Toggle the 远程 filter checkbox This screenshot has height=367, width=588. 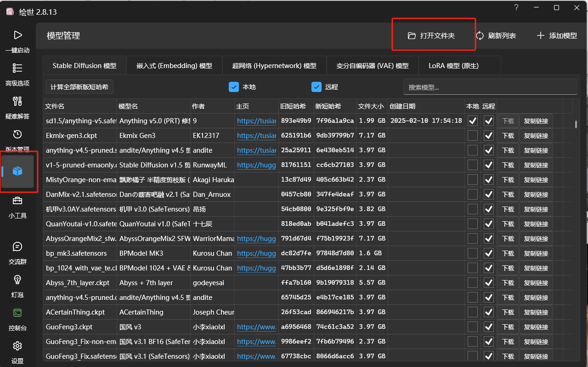(x=317, y=86)
